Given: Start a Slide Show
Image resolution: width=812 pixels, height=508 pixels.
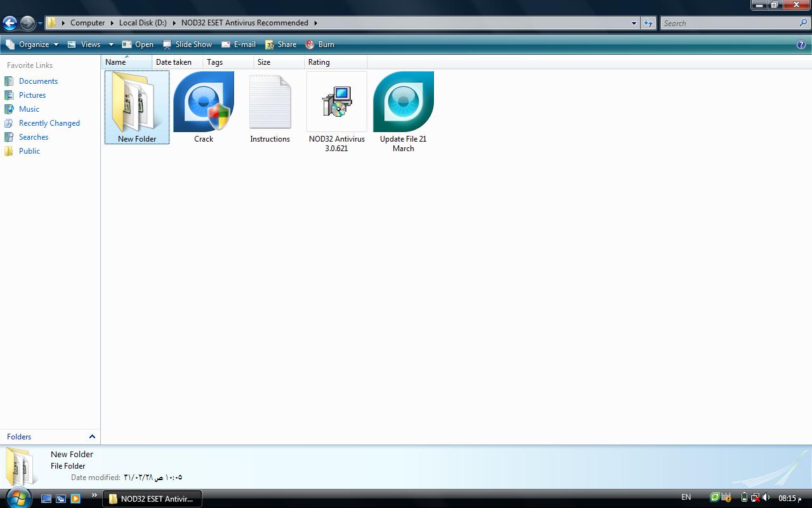Looking at the screenshot, I should (x=187, y=44).
